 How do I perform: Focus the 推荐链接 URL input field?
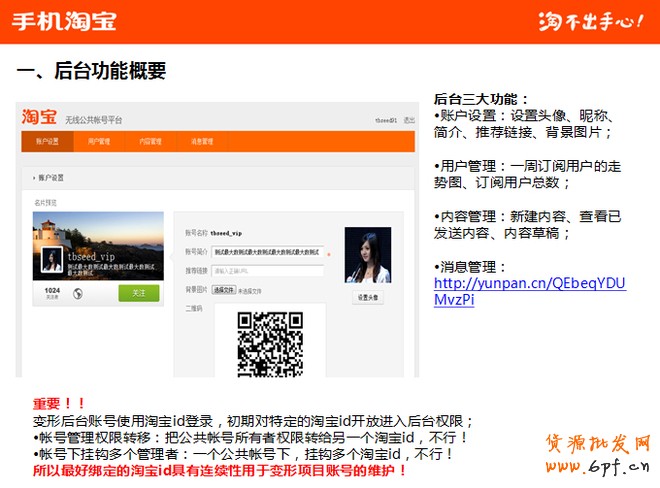coord(266,270)
